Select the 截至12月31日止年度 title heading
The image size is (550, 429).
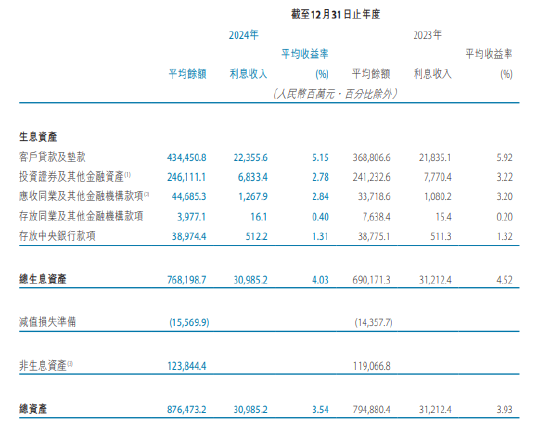pyautogui.click(x=336, y=14)
